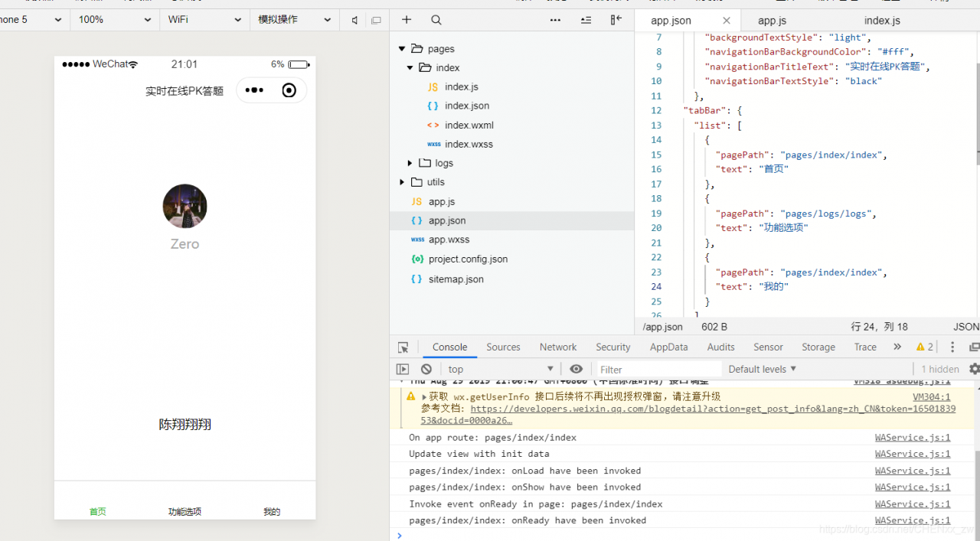Open the WiFi network dropdown
This screenshot has width=980, height=541.
205,20
